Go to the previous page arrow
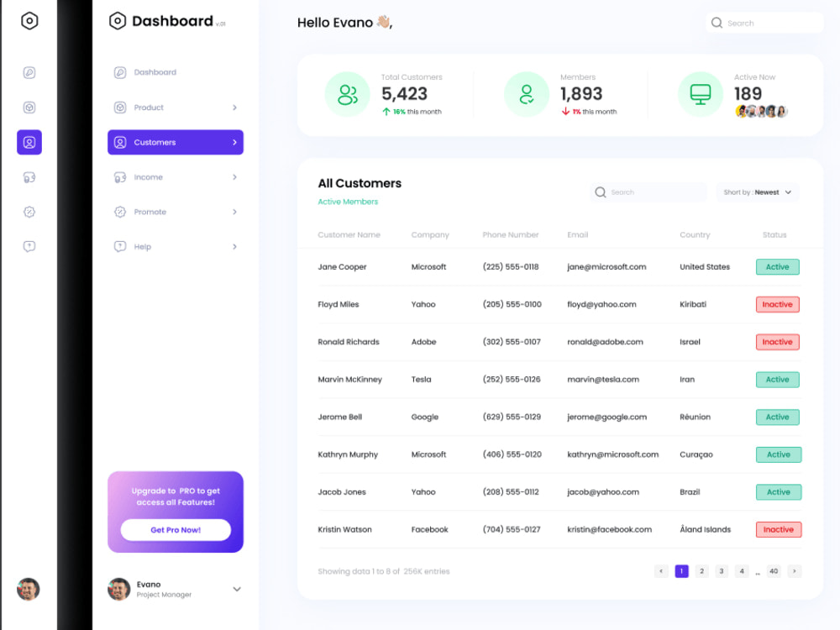This screenshot has height=630, width=840. pyautogui.click(x=661, y=571)
